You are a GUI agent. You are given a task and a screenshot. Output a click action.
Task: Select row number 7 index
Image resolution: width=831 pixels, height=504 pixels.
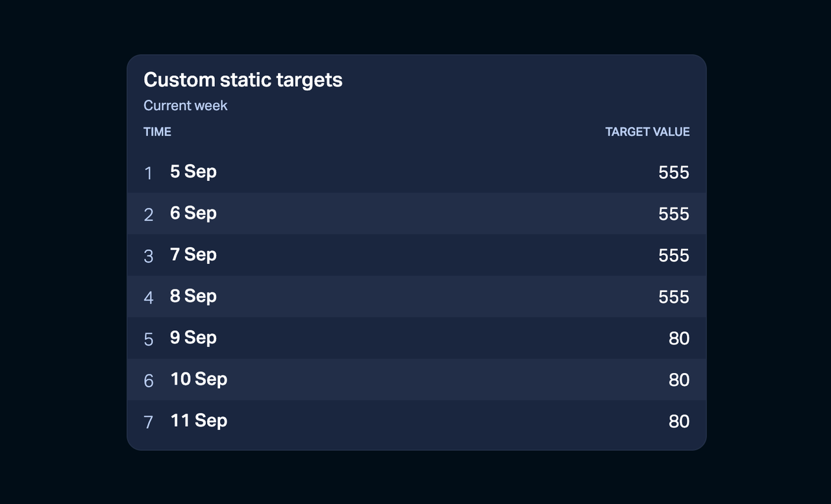(x=149, y=422)
